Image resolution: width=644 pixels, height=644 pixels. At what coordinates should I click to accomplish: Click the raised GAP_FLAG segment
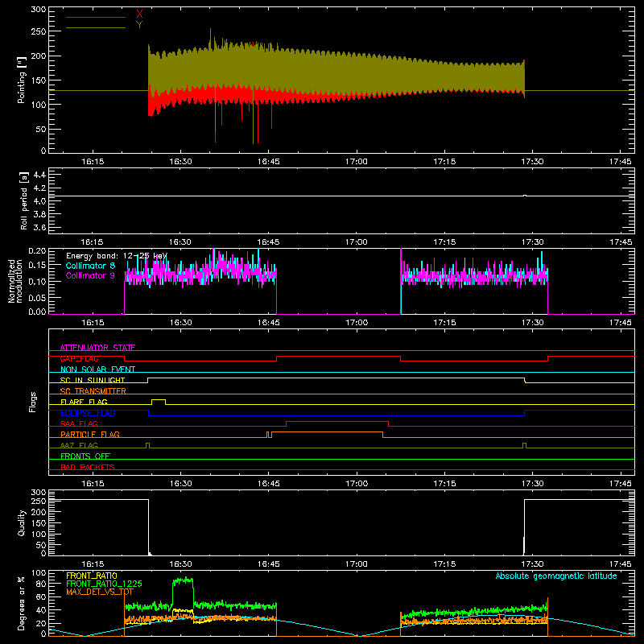[x=338, y=357]
